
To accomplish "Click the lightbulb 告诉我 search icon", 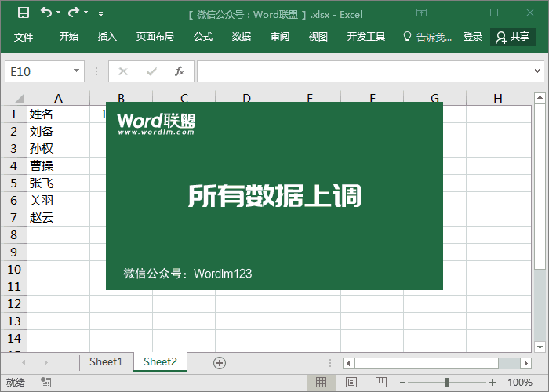I will pyautogui.click(x=407, y=37).
